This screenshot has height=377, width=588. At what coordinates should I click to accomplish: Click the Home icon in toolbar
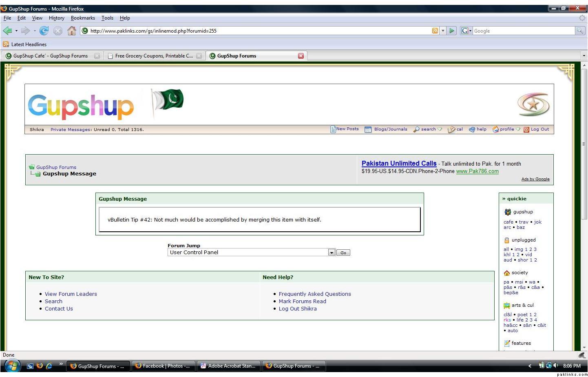(72, 31)
